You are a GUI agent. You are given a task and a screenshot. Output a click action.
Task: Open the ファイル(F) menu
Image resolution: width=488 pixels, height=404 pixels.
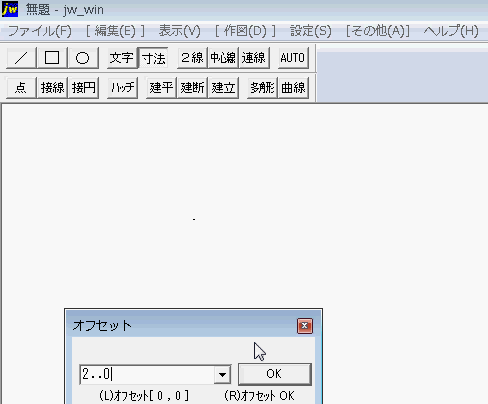pyautogui.click(x=39, y=31)
